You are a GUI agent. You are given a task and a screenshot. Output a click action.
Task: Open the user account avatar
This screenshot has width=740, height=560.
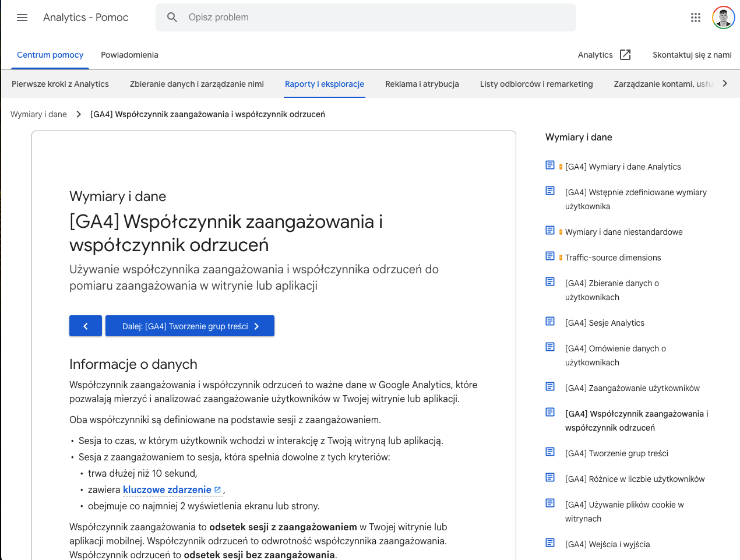[724, 17]
